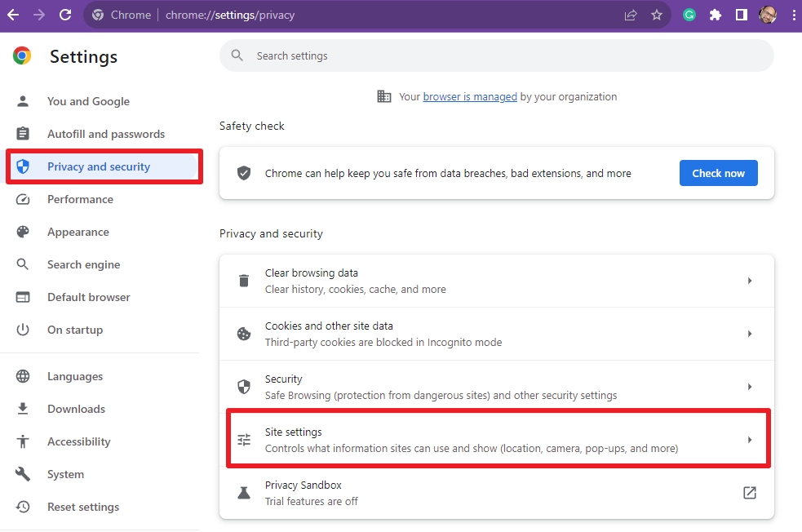Bookmark this page with the star icon
The width and height of the screenshot is (802, 532).
click(657, 15)
